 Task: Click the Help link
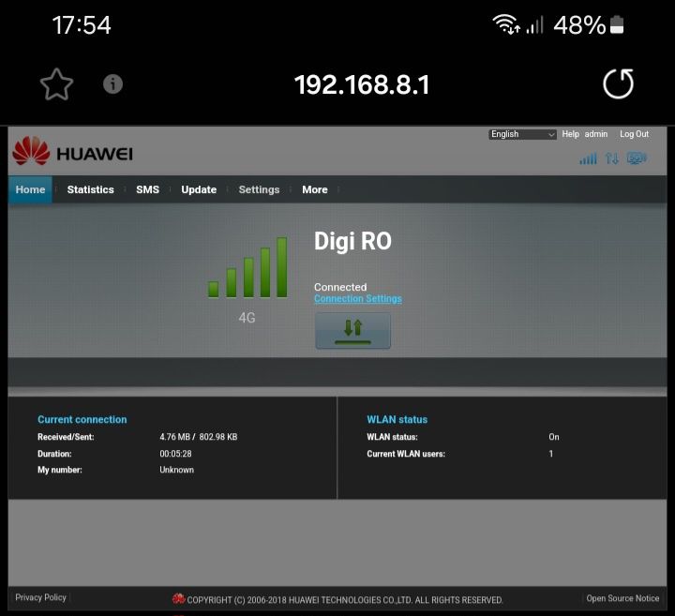click(570, 134)
